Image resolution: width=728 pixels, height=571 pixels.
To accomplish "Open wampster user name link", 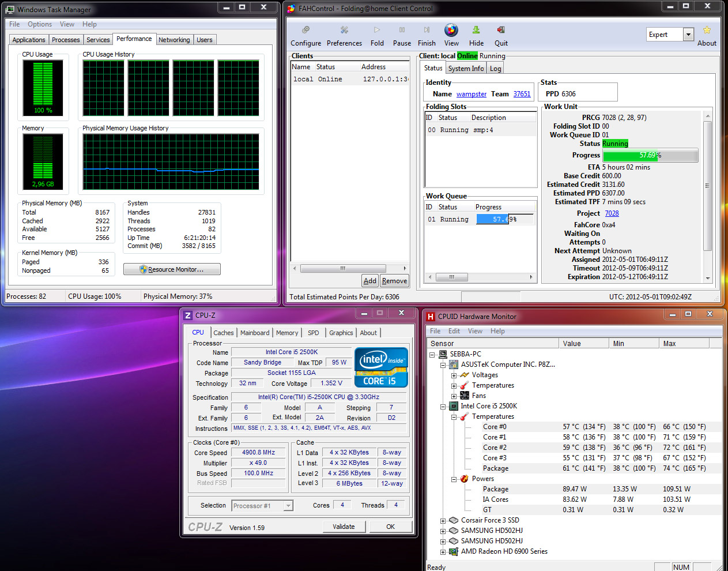I will point(471,94).
